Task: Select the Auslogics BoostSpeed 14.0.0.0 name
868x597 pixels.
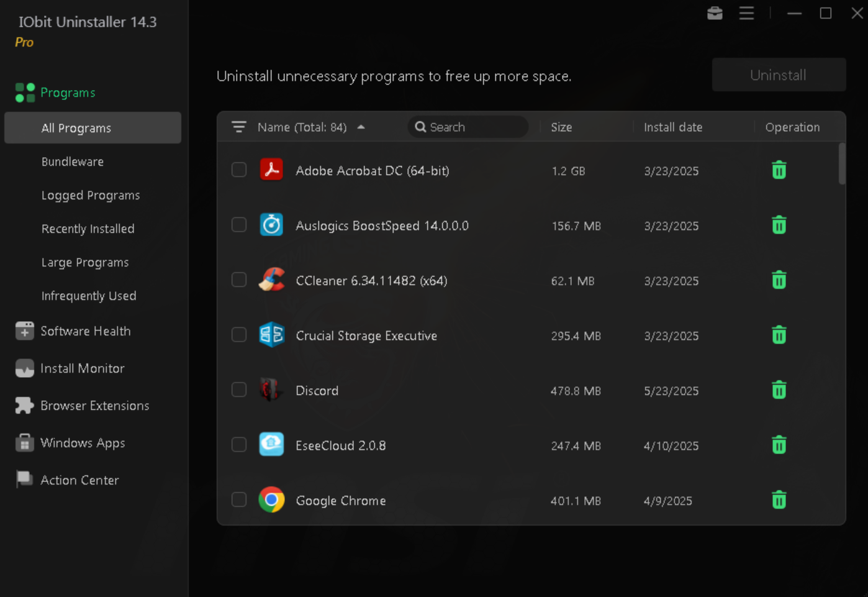Action: click(x=382, y=226)
